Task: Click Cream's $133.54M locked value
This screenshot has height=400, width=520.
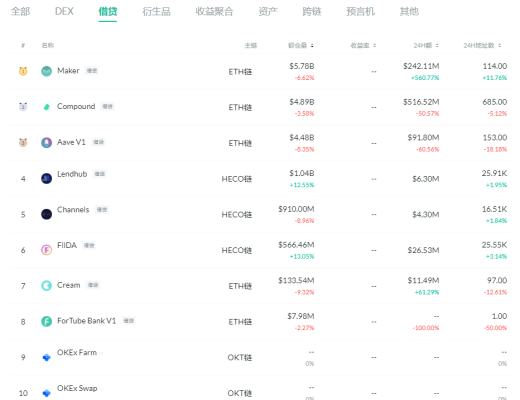Action: click(296, 280)
